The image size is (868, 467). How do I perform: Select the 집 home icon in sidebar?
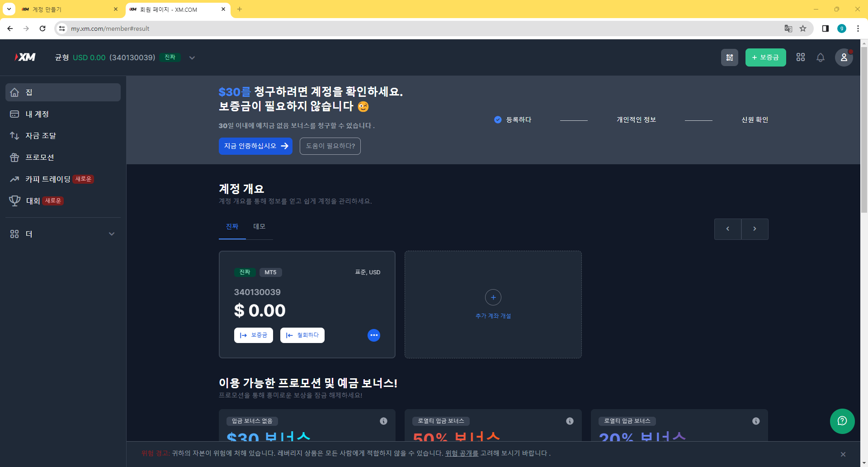15,92
